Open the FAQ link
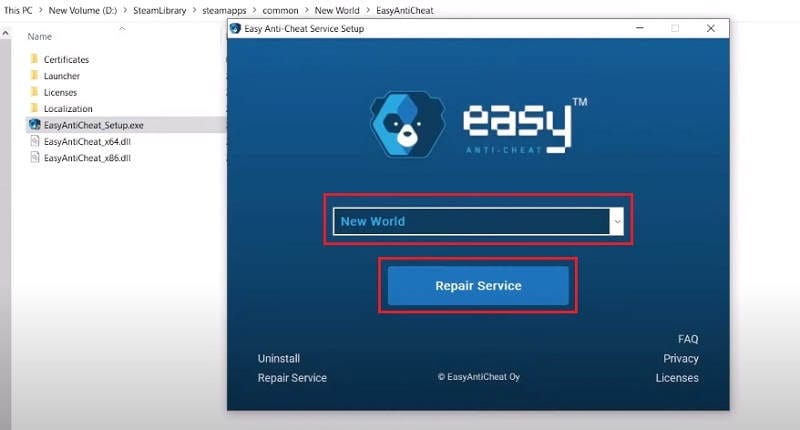This screenshot has height=430, width=800. click(x=688, y=339)
